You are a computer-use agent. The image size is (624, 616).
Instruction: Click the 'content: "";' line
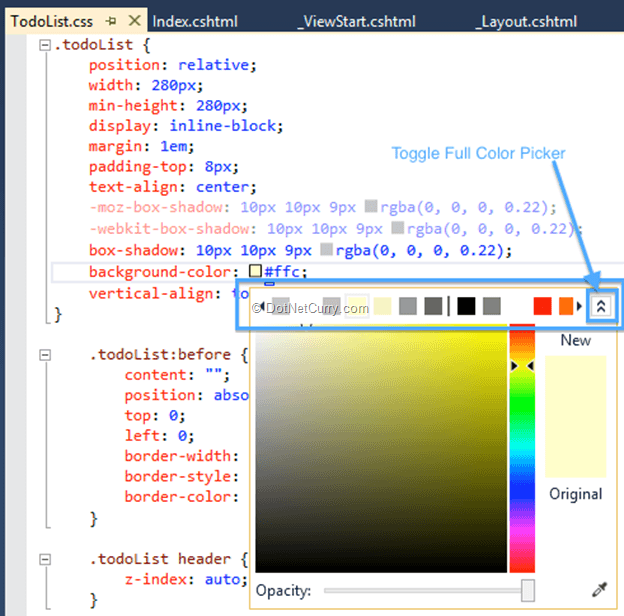(177, 374)
